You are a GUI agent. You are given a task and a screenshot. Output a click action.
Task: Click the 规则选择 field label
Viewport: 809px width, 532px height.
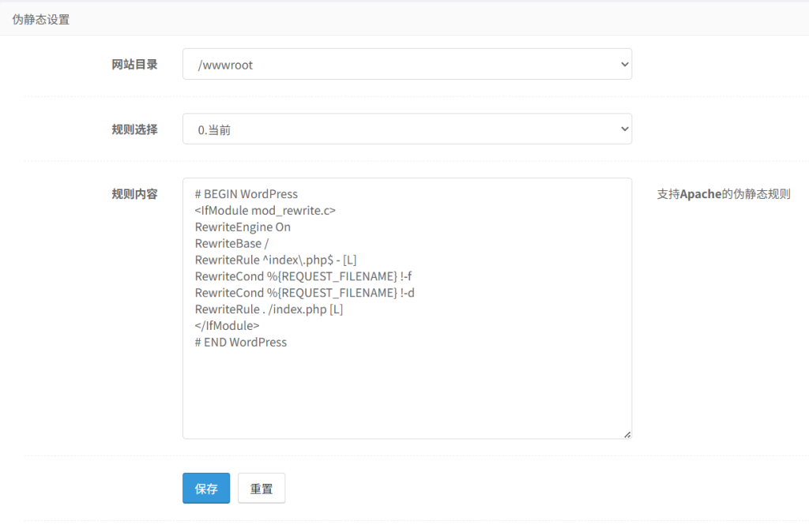[134, 129]
